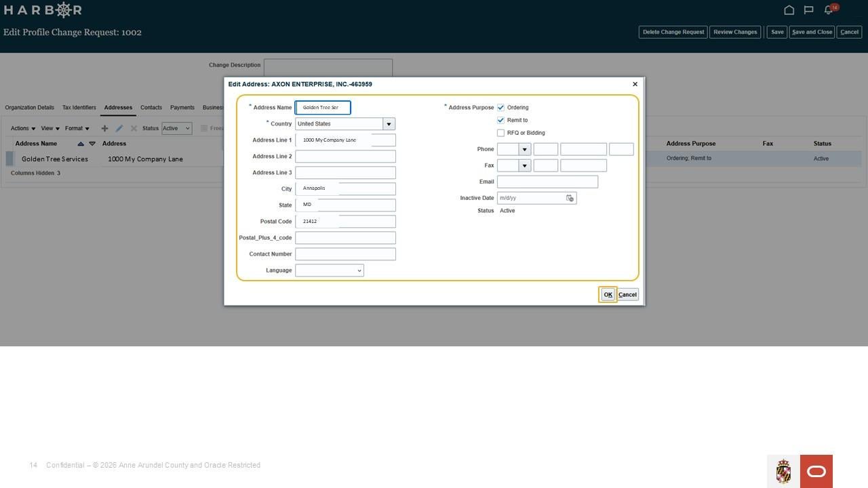This screenshot has width=868, height=488.
Task: Click Review Changes button
Action: pyautogui.click(x=735, y=32)
